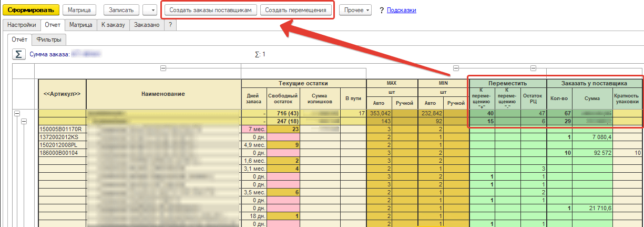
Task: Collapse the second-level row group minus box
Action: (x=24, y=121)
